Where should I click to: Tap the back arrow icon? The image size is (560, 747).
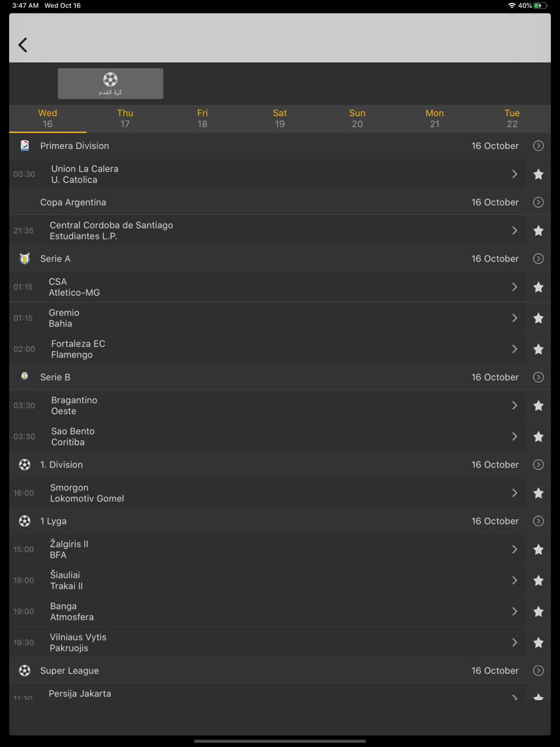point(23,45)
